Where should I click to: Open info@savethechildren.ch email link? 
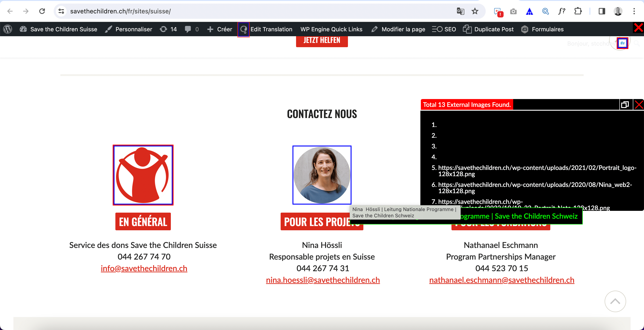[x=144, y=269]
